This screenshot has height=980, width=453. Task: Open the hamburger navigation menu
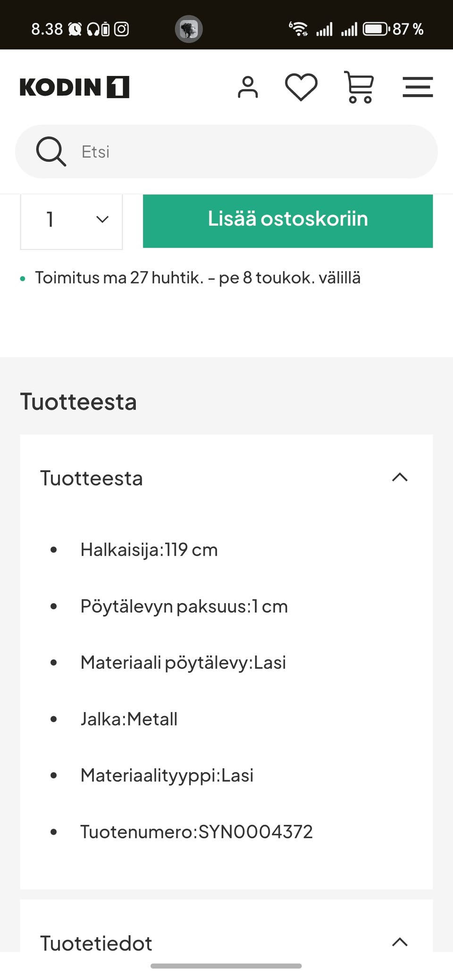[x=418, y=87]
